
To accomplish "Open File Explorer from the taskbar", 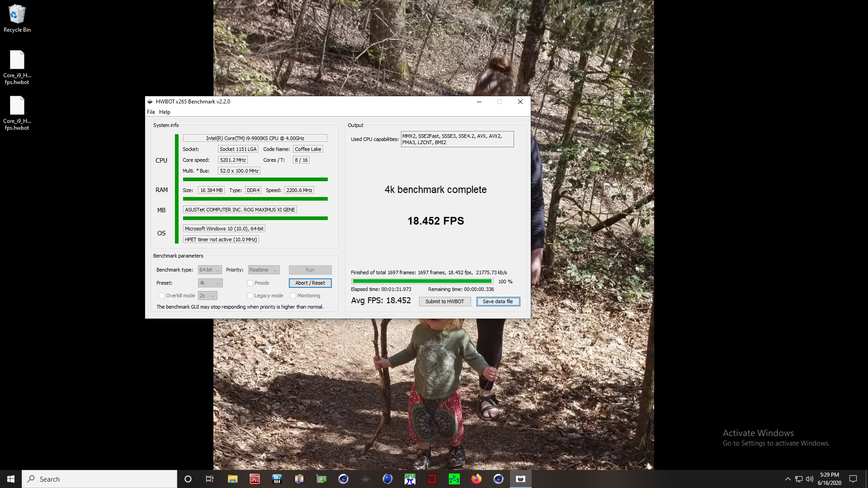I will (232, 479).
